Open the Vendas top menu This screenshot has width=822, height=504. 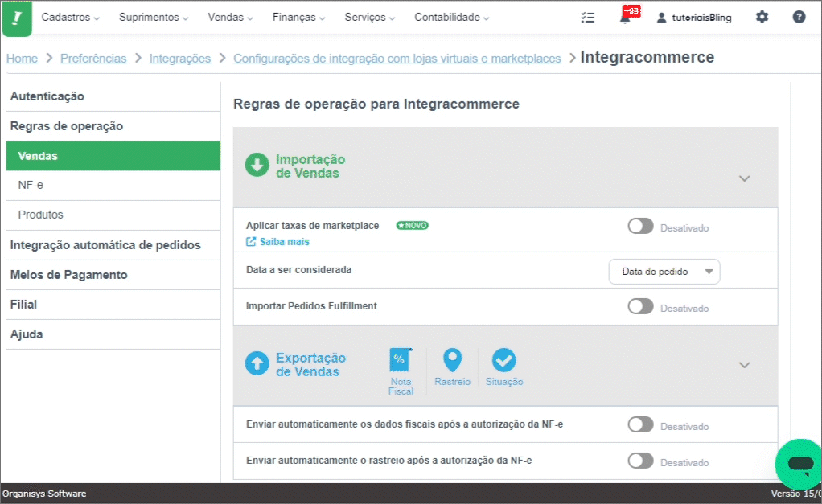point(230,18)
